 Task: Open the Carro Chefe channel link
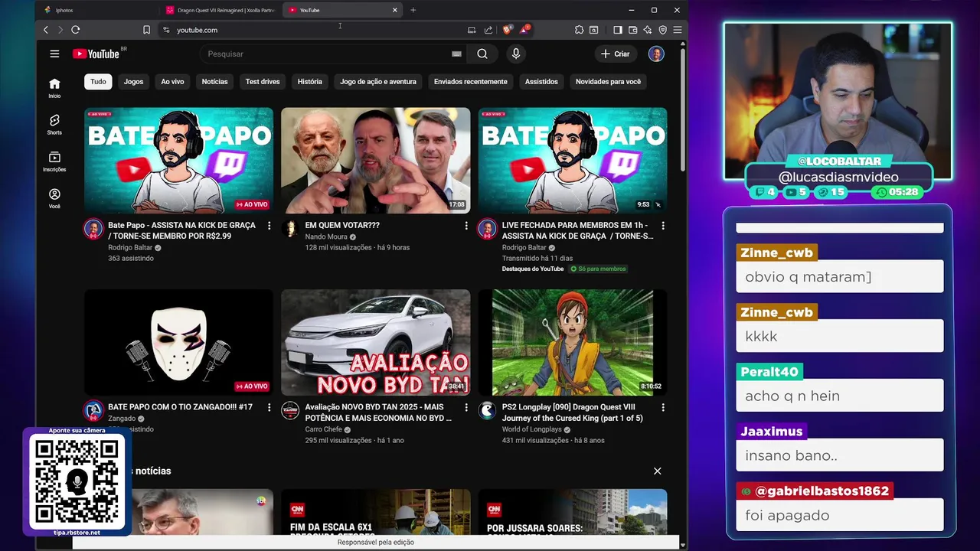[x=324, y=429]
